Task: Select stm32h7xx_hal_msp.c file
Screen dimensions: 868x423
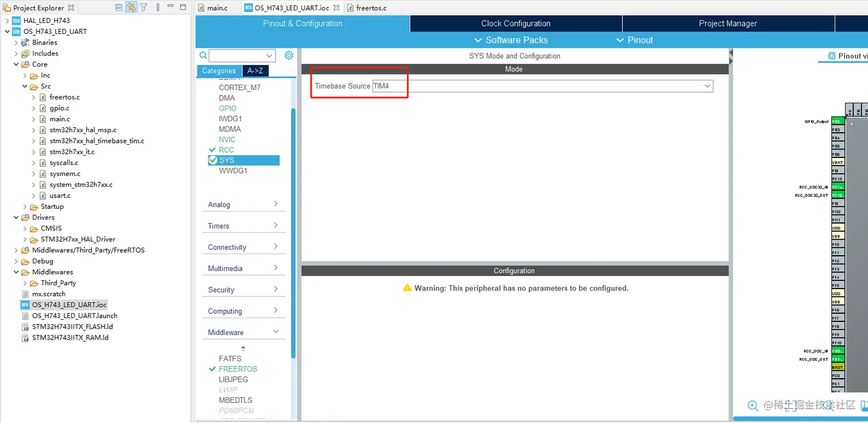Action: 83,130
